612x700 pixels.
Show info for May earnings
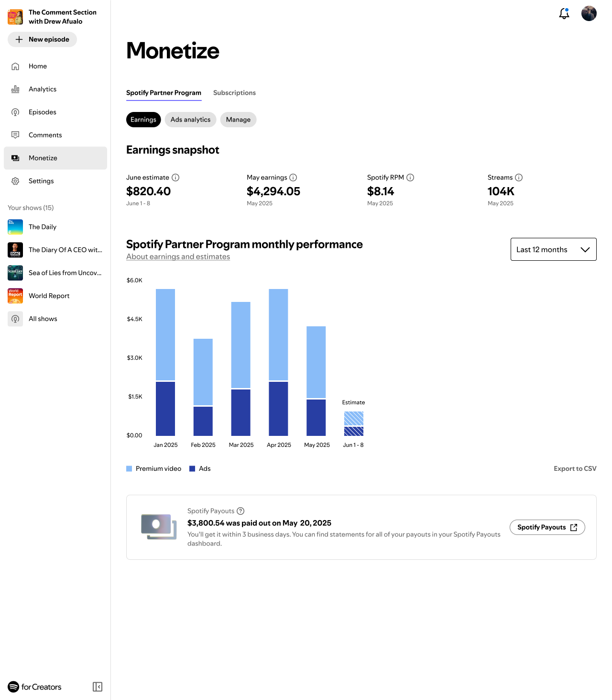293,178
